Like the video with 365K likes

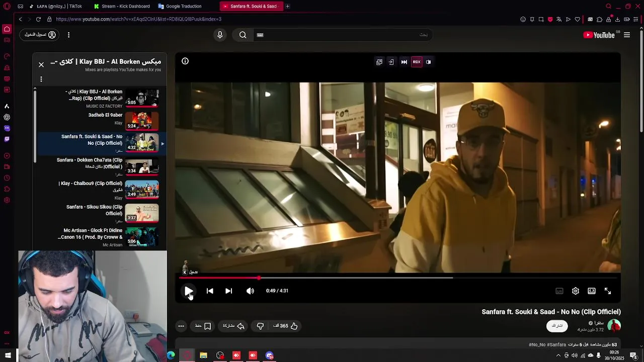(285, 326)
